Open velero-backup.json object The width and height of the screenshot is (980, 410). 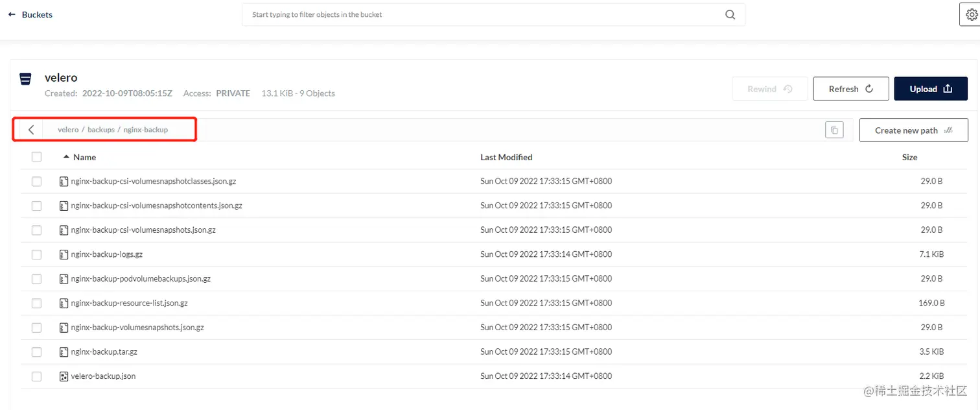click(103, 376)
